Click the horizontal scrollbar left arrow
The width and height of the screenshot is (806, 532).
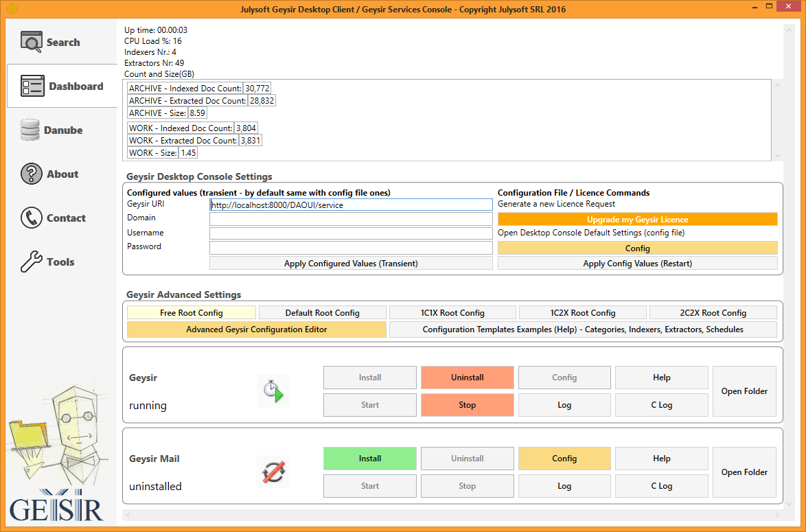tap(128, 515)
